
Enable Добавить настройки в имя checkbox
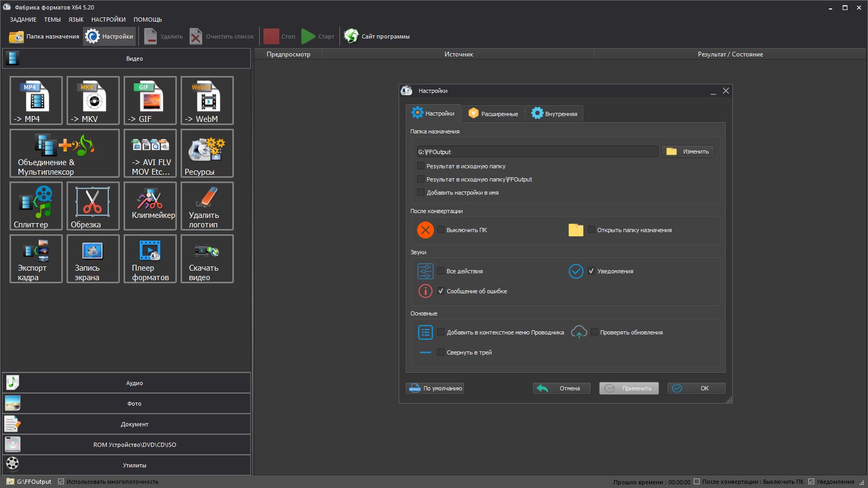click(421, 193)
